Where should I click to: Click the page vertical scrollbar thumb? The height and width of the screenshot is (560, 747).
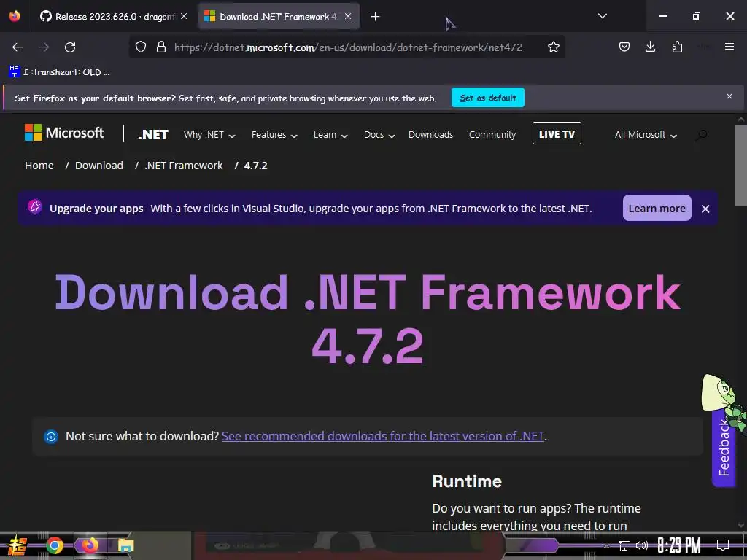(x=741, y=166)
